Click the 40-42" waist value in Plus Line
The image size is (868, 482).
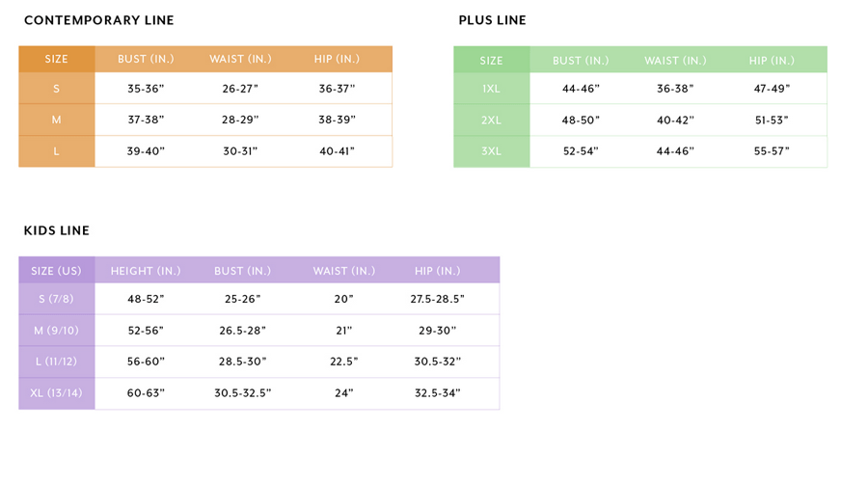pos(675,120)
